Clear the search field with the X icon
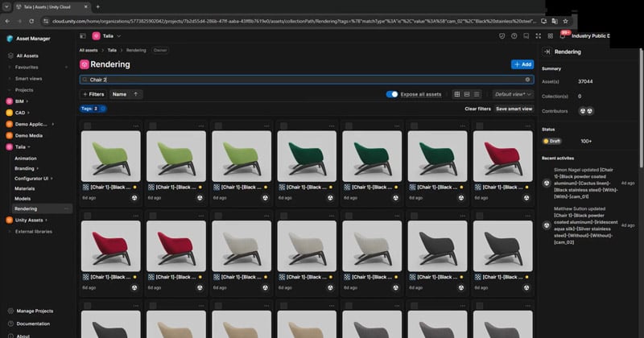The image size is (644, 338). pos(528,80)
